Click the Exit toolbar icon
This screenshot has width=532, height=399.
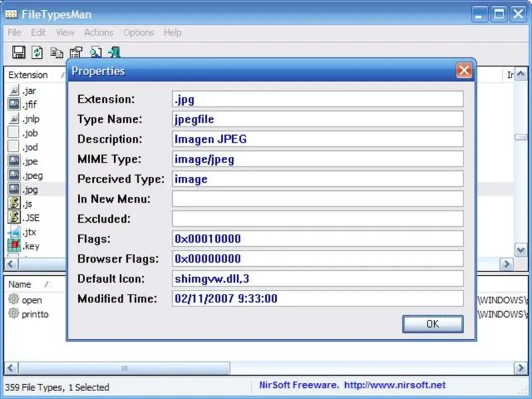coord(114,53)
